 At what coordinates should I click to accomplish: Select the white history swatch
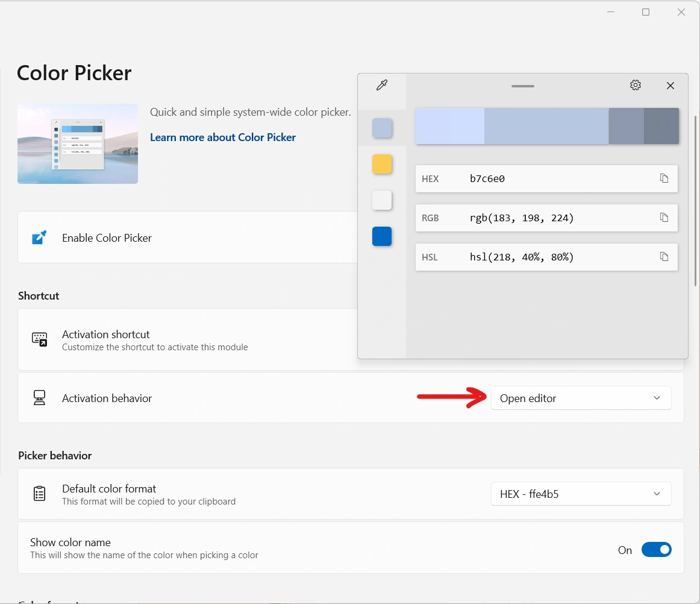(x=382, y=200)
